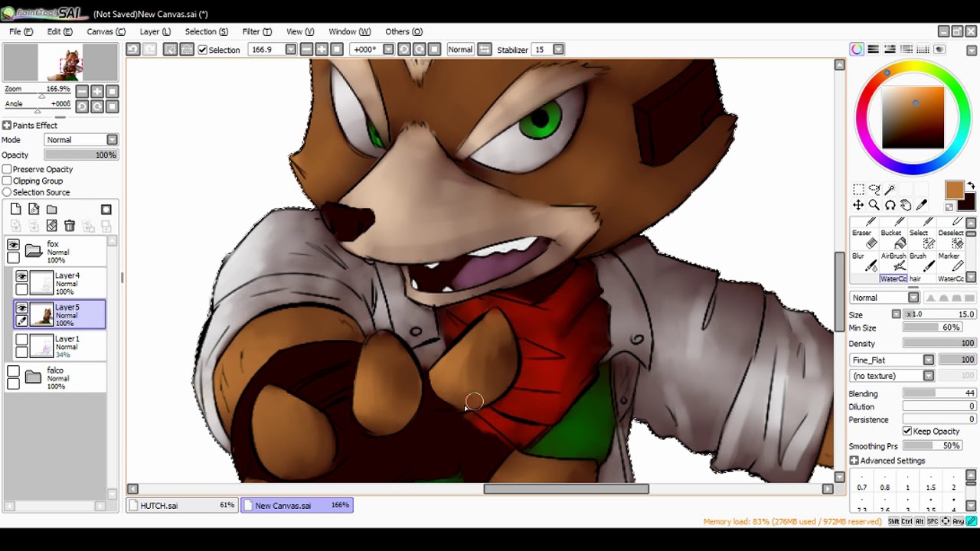The image size is (980, 551).
Task: Uncheck Keep Opacity
Action: 907,431
